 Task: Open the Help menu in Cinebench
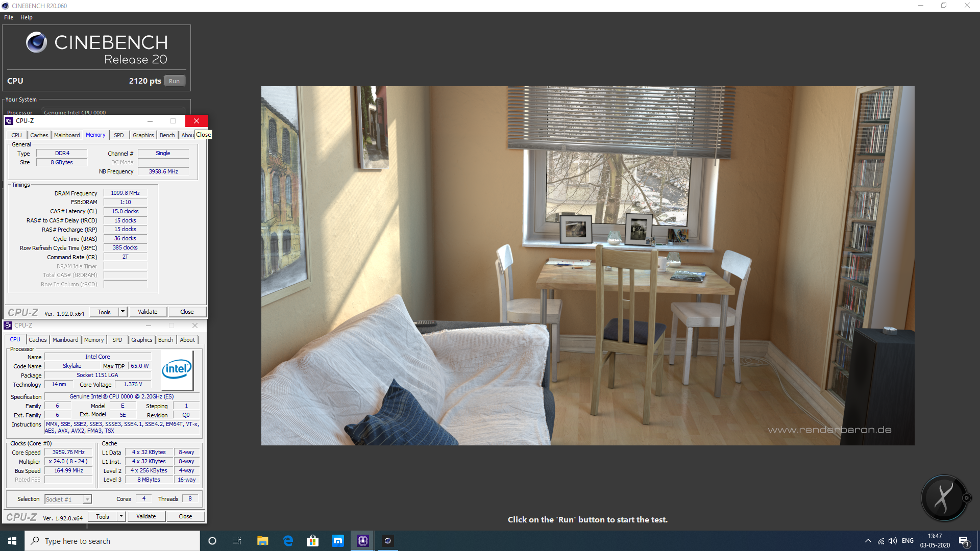[27, 17]
